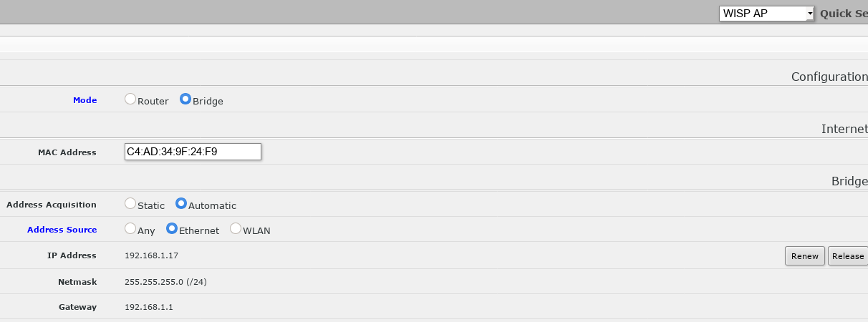This screenshot has width=868, height=322.
Task: Collapse the Internet section header
Action: pos(844,129)
